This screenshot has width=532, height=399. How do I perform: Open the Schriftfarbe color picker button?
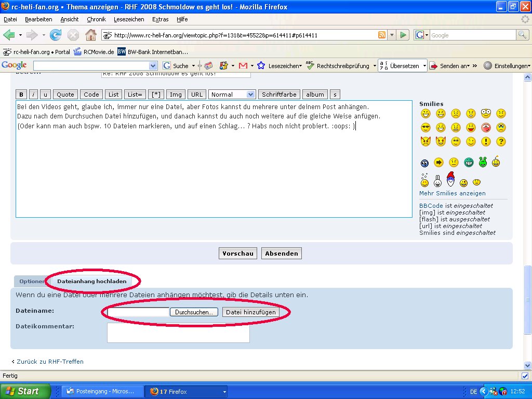click(x=279, y=95)
